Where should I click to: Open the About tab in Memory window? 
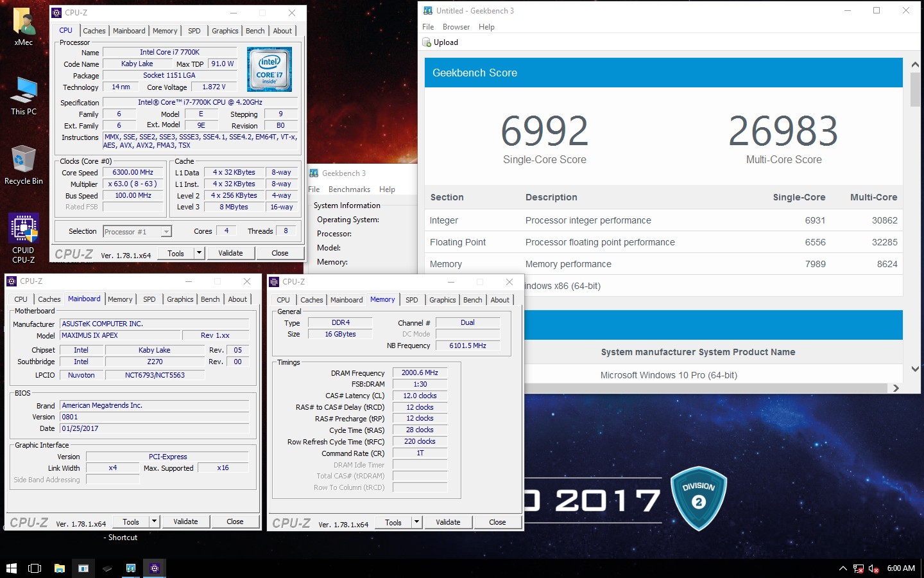[500, 300]
